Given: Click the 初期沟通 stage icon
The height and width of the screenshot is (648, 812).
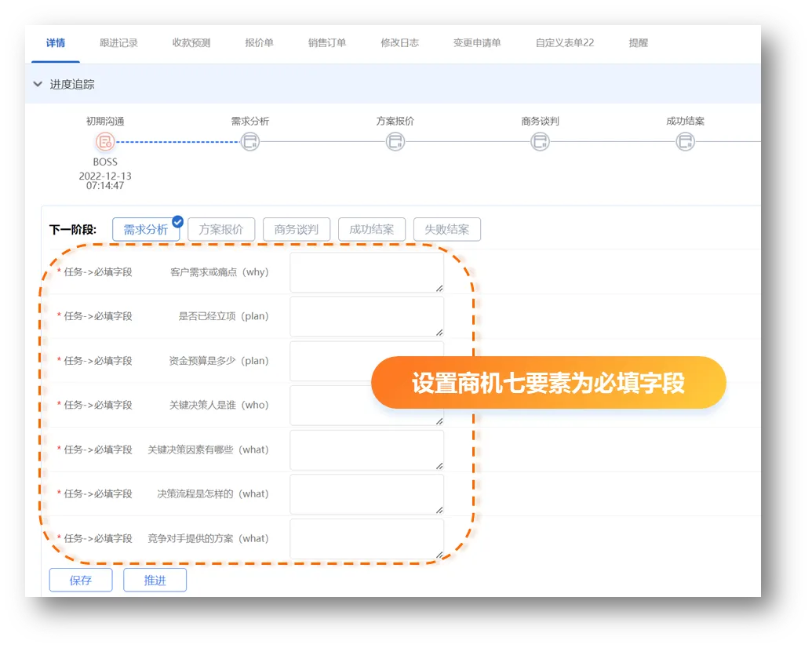Looking at the screenshot, I should coord(105,141).
